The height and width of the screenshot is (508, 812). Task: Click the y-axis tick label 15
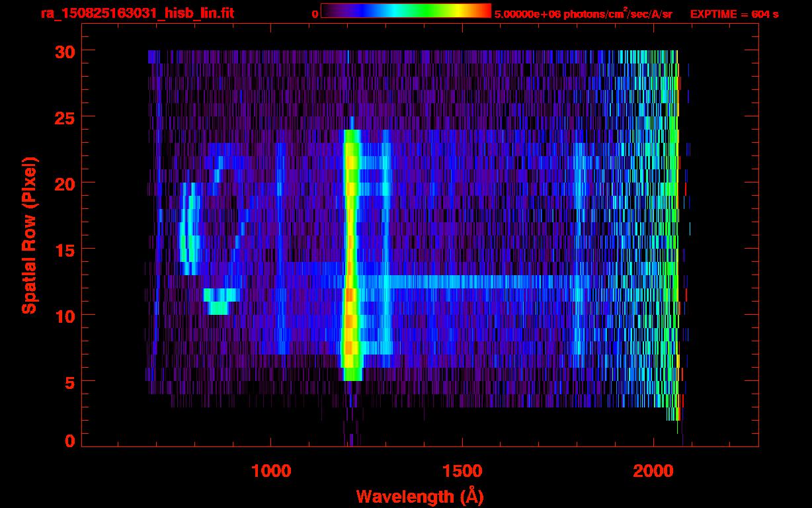(x=64, y=249)
